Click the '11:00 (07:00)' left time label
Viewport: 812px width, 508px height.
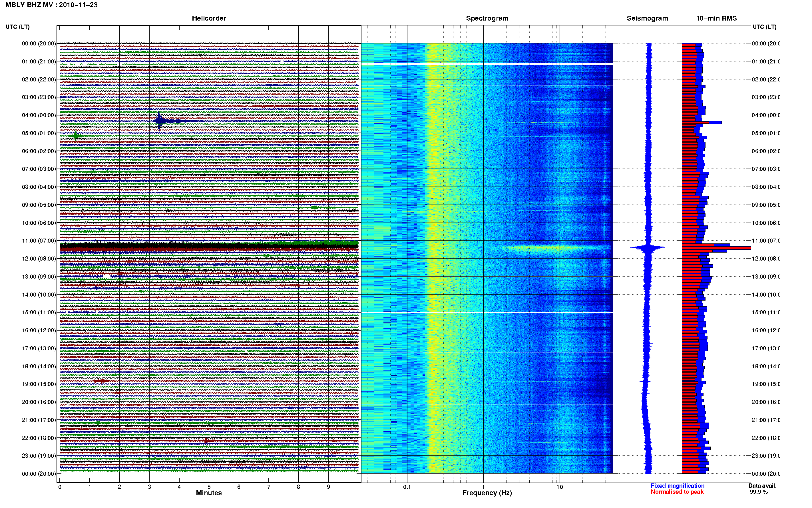(39, 241)
